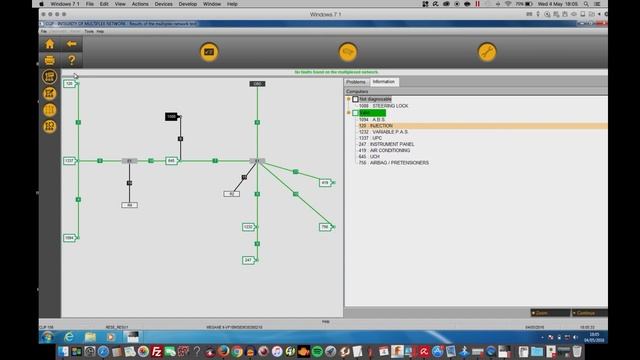Toggle the green highlighted group checkbox
This screenshot has width=640, height=360.
tap(356, 113)
